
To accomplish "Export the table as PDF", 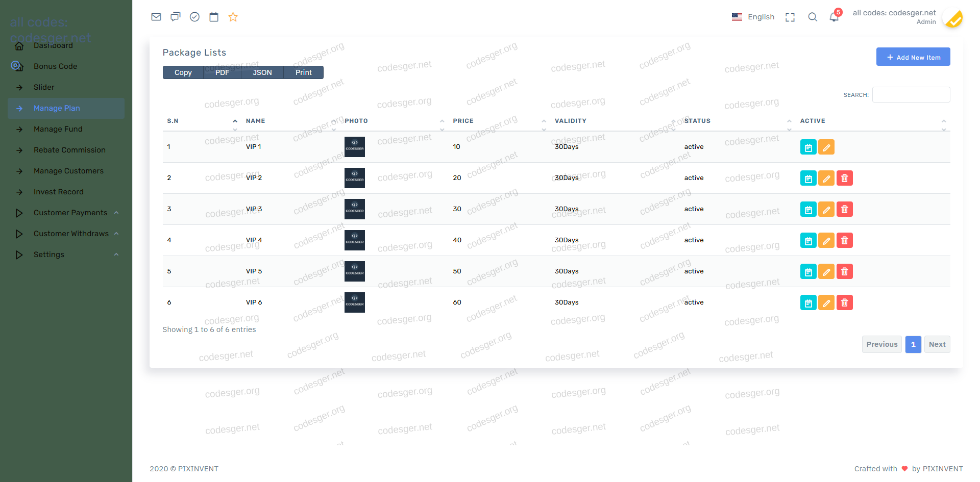I will coord(222,72).
